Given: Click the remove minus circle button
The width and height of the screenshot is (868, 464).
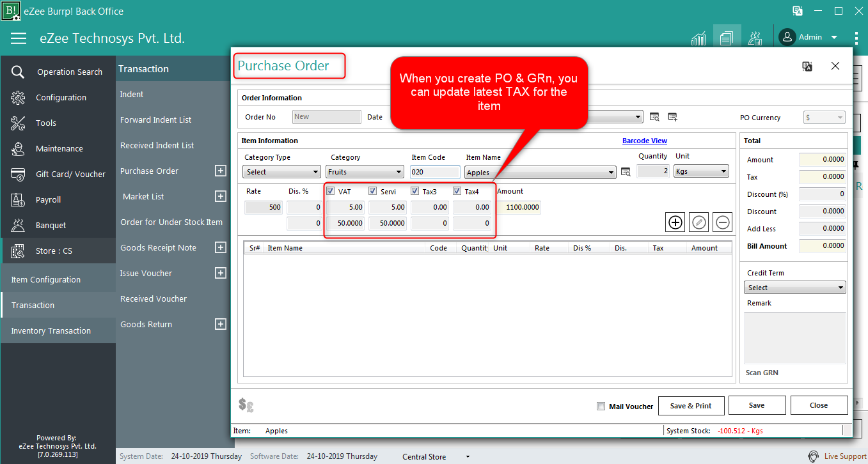Looking at the screenshot, I should [723, 222].
